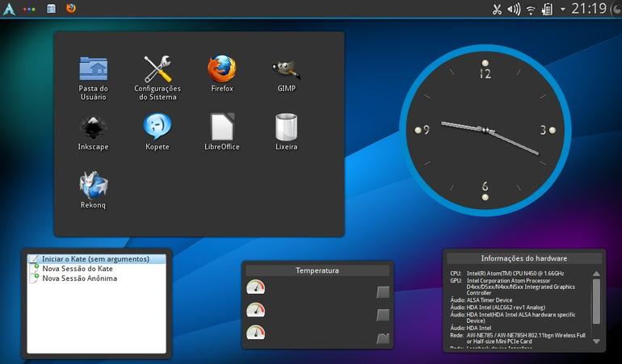Click the second temperature gauge
The image size is (622, 364).
point(255,310)
